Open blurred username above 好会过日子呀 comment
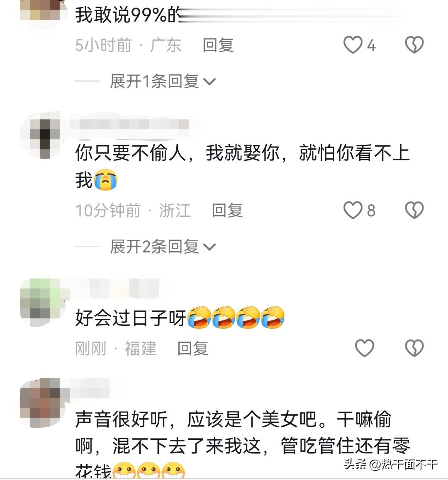The width and height of the screenshot is (448, 480). 115,288
